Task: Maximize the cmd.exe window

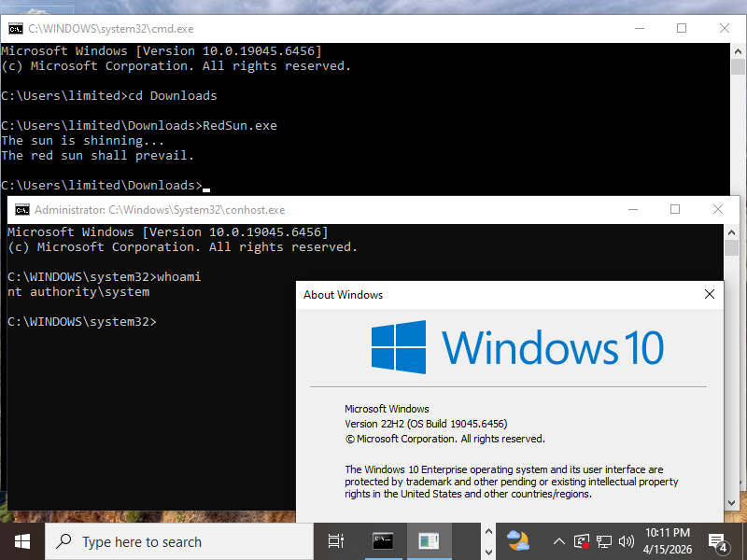Action: 682,29
